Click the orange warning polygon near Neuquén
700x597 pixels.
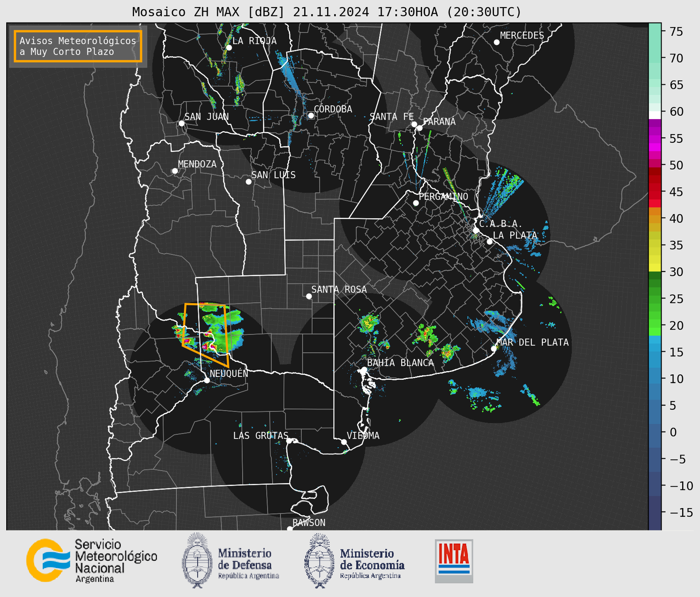point(205,335)
